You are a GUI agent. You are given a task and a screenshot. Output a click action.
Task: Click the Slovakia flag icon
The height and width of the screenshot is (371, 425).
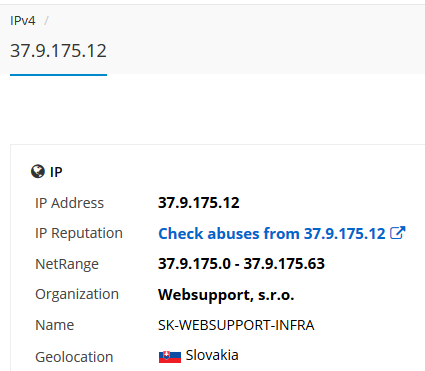[170, 356]
